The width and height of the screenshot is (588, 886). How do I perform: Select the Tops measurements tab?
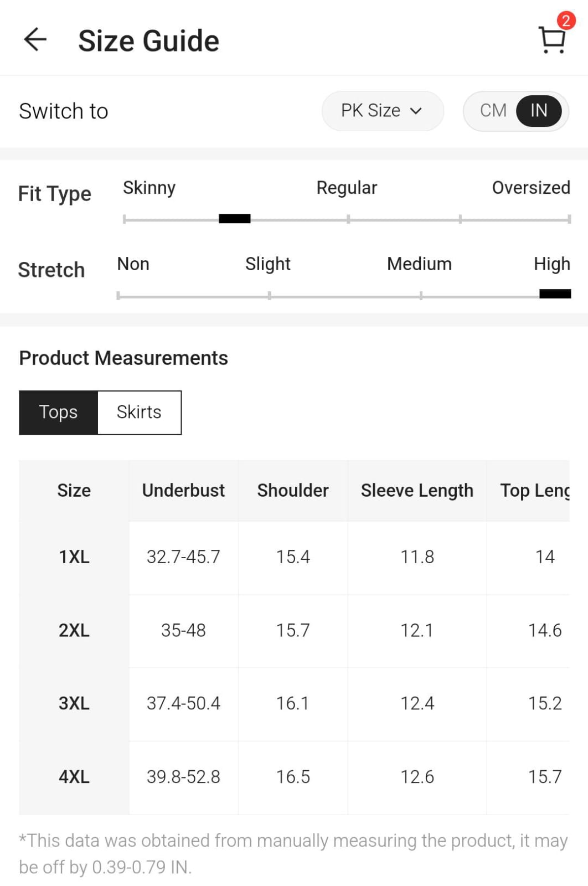pyautogui.click(x=59, y=413)
